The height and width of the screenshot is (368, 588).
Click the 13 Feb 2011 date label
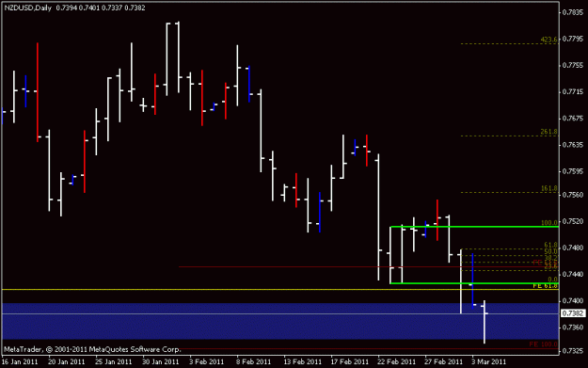point(302,362)
